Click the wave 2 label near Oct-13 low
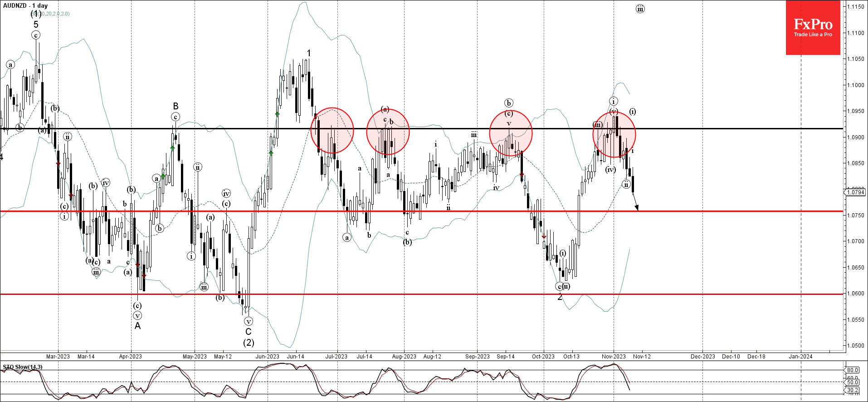This screenshot has width=868, height=402. pyautogui.click(x=560, y=297)
